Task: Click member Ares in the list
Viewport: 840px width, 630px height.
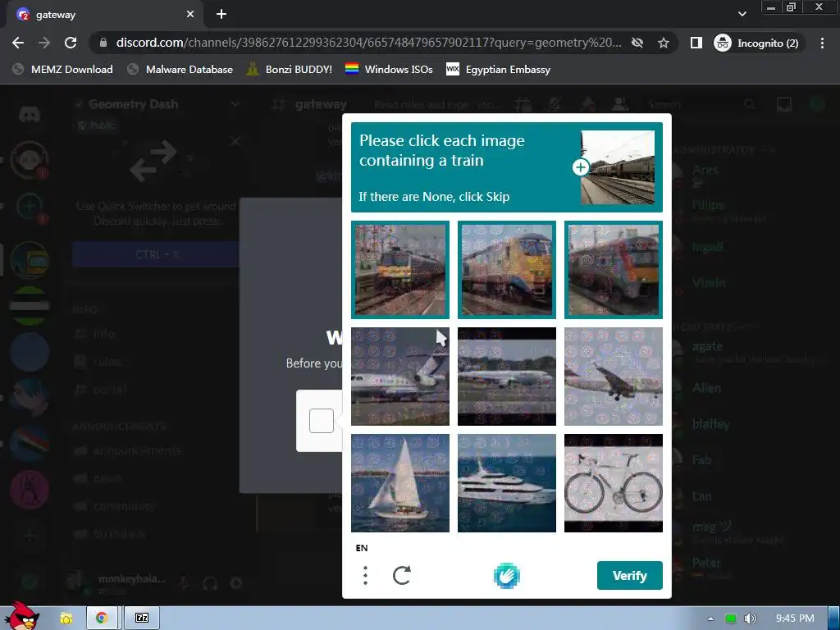Action: click(x=705, y=170)
